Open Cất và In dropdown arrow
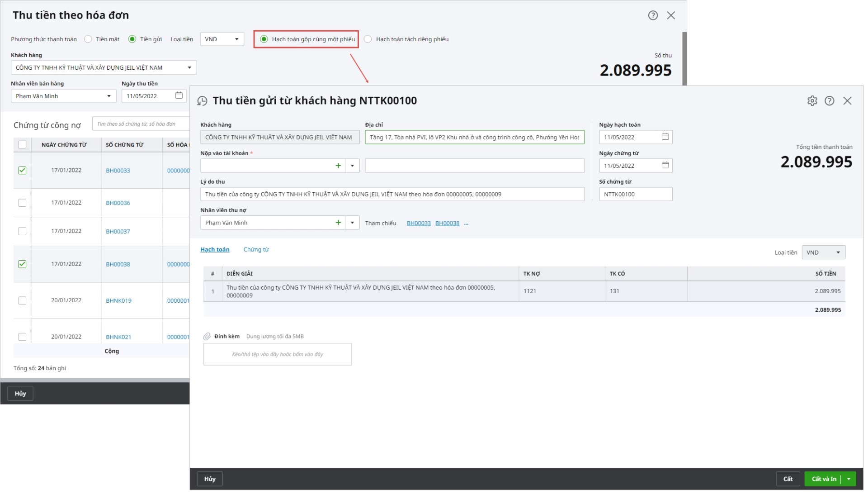868x495 pixels. pyautogui.click(x=849, y=479)
